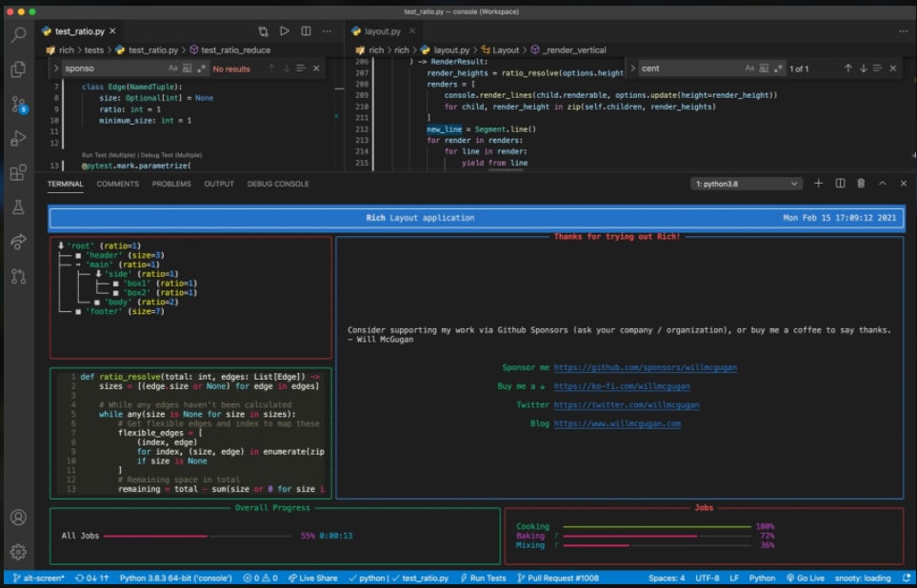Close the terminal panel
The image size is (917, 588).
(x=904, y=184)
